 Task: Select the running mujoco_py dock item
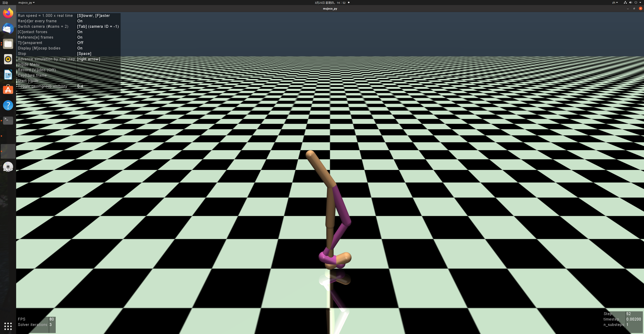(x=8, y=151)
